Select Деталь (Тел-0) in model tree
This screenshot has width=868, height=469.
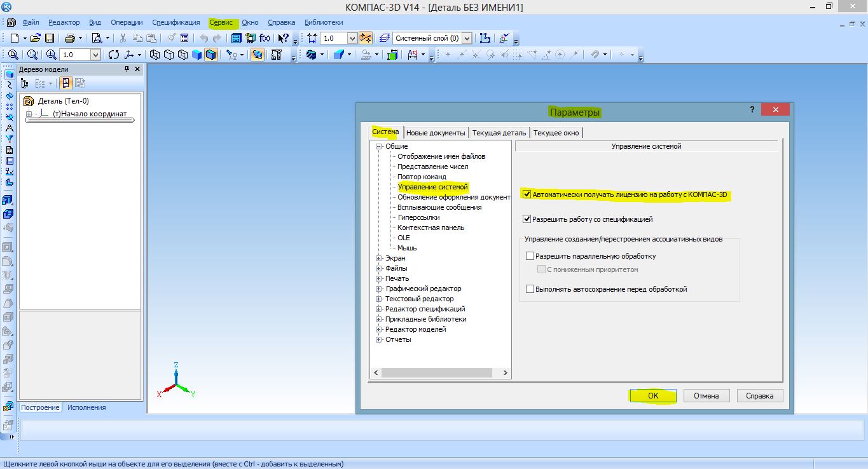pyautogui.click(x=63, y=100)
